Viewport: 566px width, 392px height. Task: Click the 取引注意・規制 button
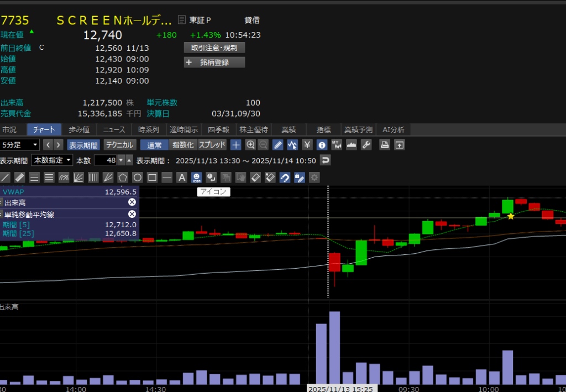(214, 48)
